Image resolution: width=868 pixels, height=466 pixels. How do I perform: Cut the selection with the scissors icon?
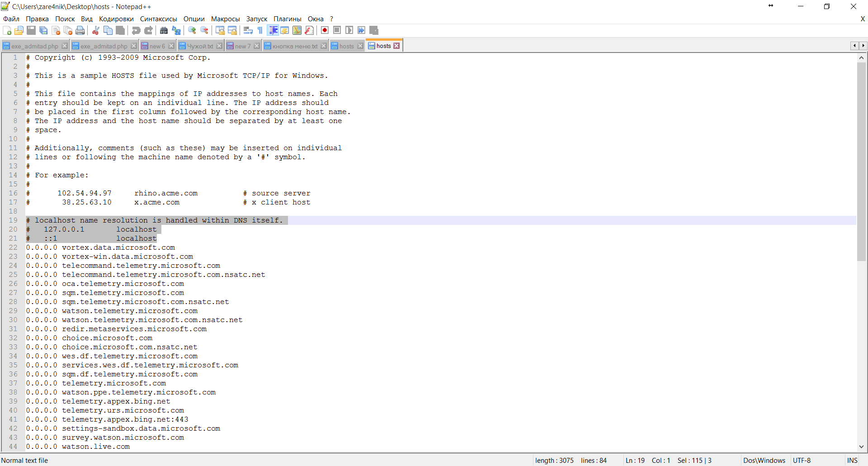tap(96, 30)
